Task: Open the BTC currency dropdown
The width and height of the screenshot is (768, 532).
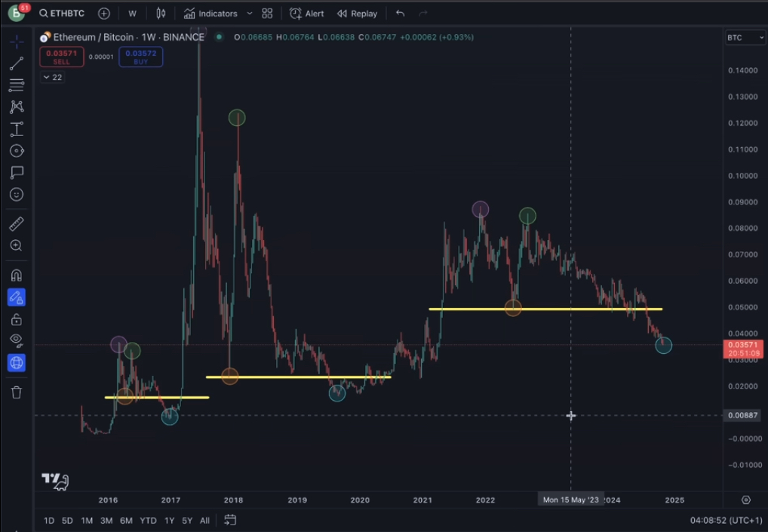Action: 745,38
